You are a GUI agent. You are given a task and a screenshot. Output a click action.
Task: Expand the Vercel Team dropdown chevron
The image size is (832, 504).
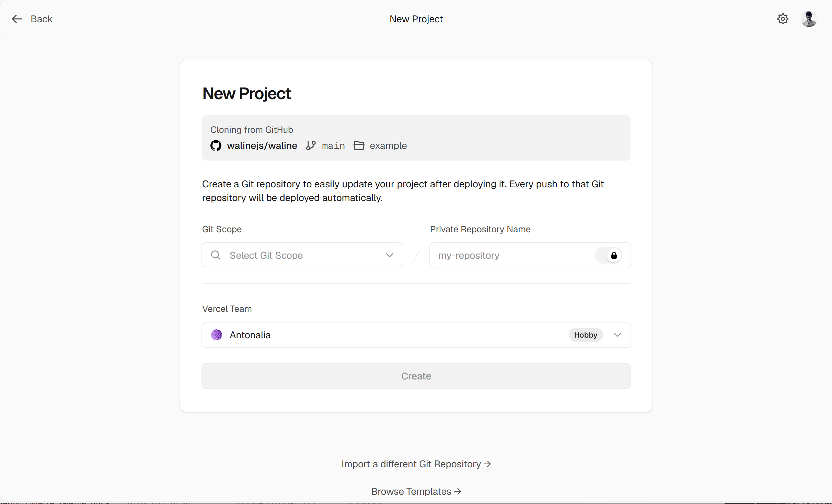coord(617,335)
